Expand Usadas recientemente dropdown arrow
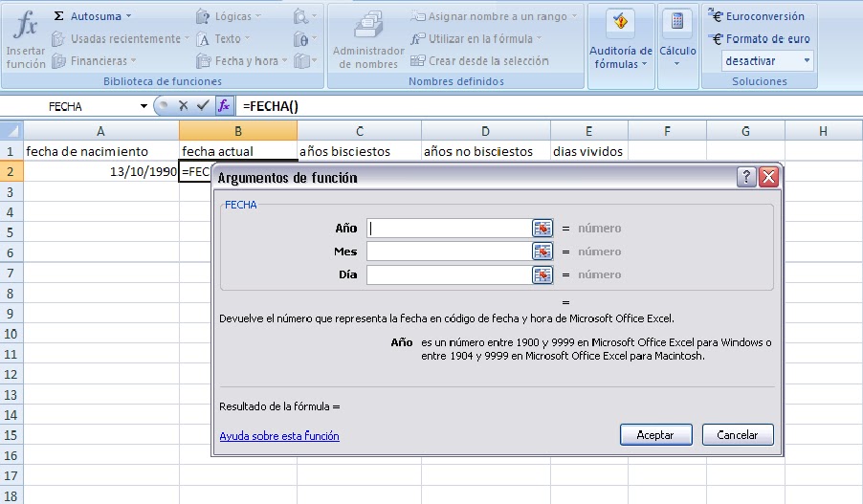 tap(187, 38)
